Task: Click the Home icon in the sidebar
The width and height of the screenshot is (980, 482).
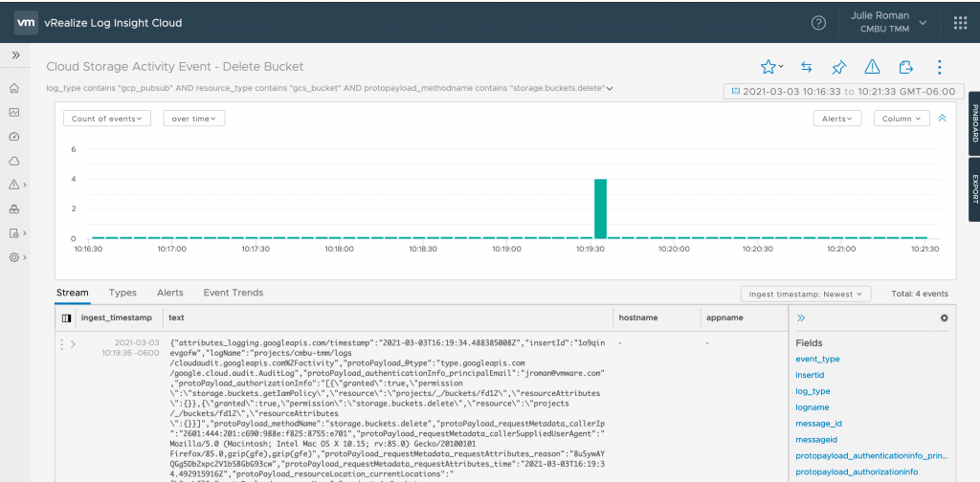Action: click(x=14, y=88)
